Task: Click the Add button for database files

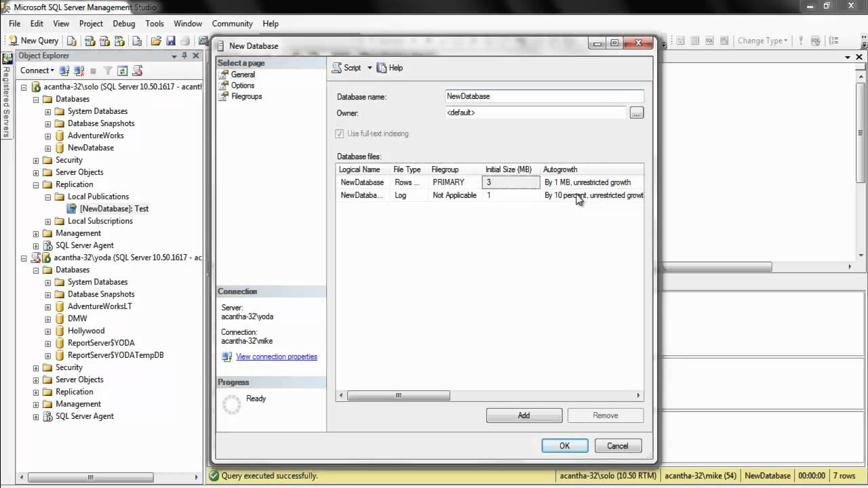Action: point(524,415)
